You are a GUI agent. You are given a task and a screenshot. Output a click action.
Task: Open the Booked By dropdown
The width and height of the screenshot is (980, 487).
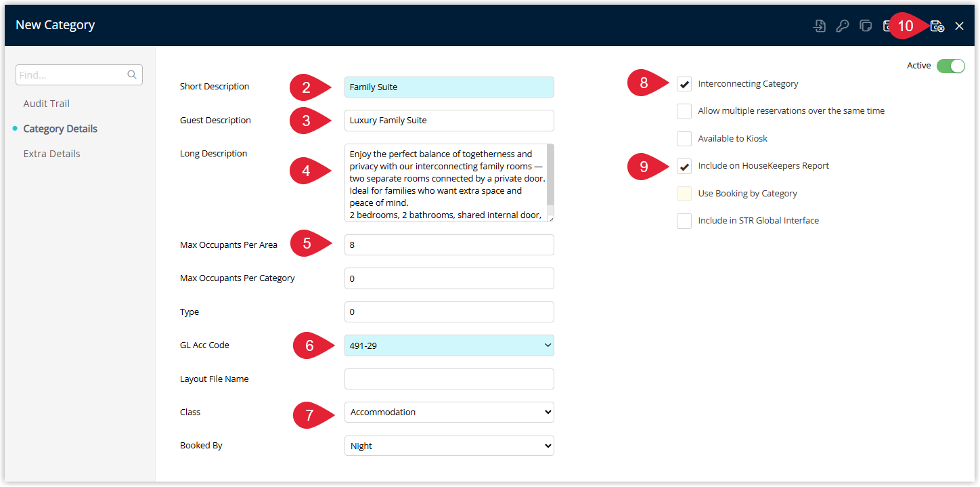click(449, 446)
